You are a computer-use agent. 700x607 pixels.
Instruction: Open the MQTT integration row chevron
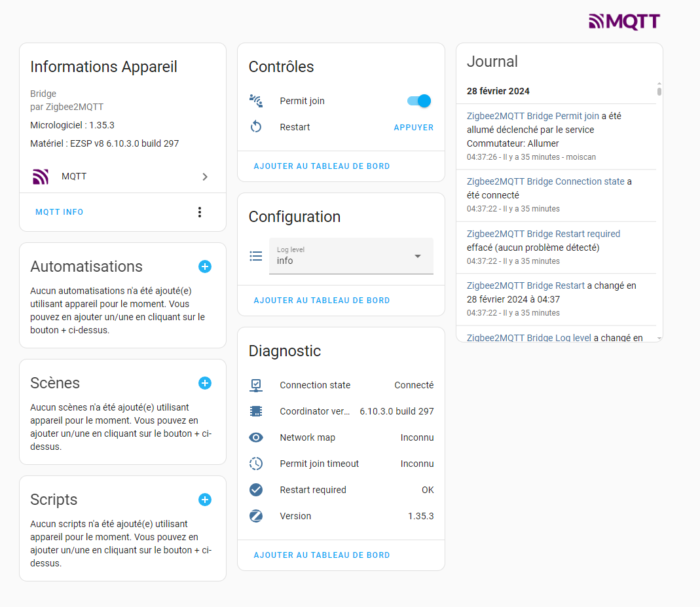205,177
